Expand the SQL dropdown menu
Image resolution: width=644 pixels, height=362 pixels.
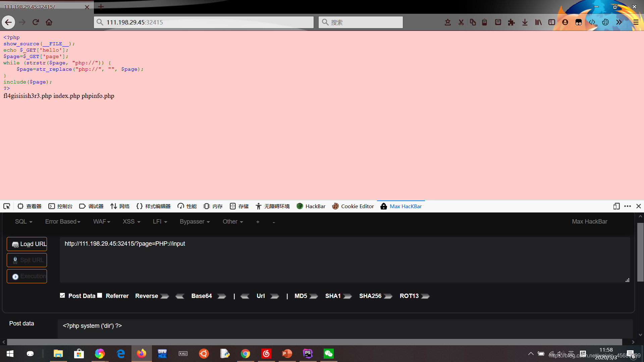click(23, 222)
